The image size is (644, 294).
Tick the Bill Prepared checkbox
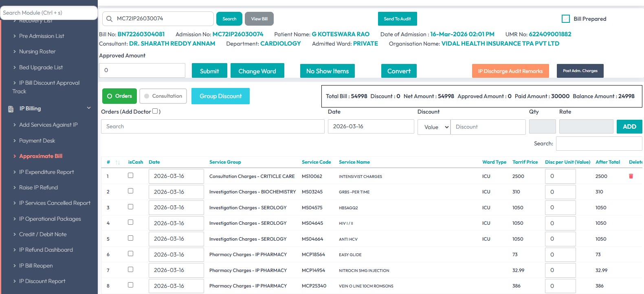coord(566,19)
